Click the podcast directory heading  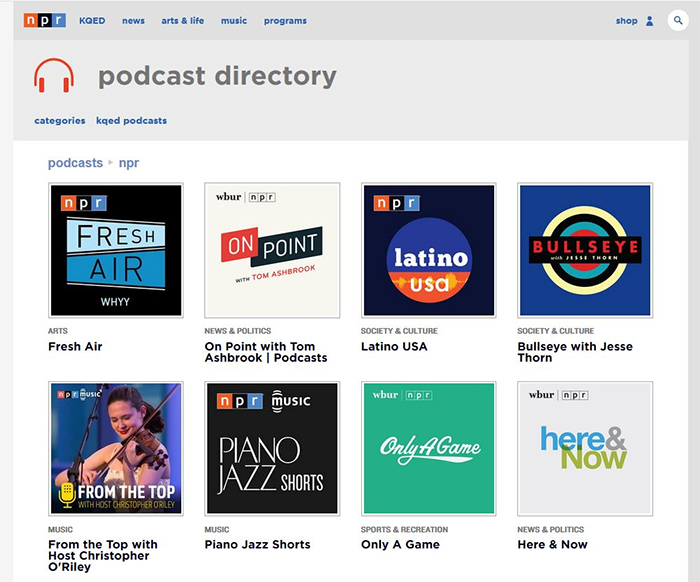217,76
